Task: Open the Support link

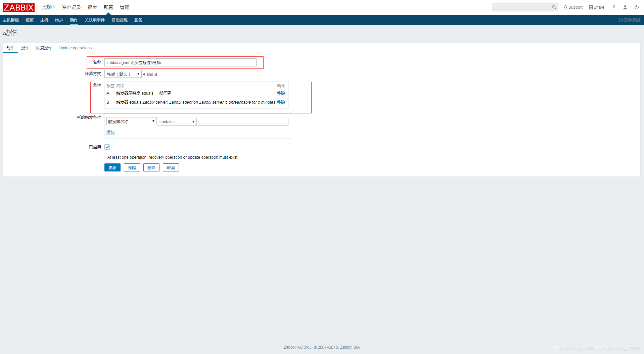Action: pyautogui.click(x=573, y=7)
